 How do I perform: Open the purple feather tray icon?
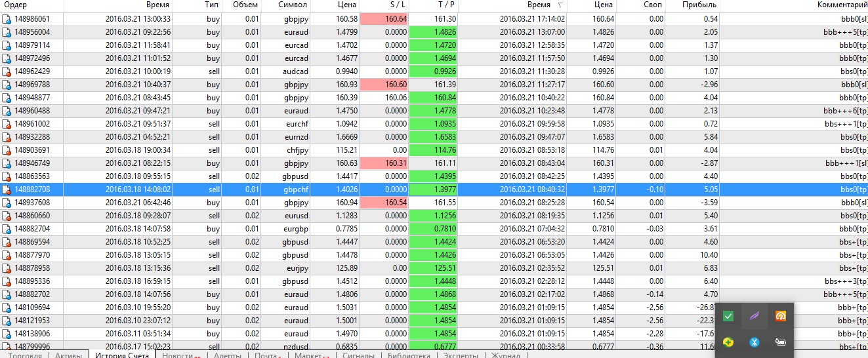(x=754, y=316)
